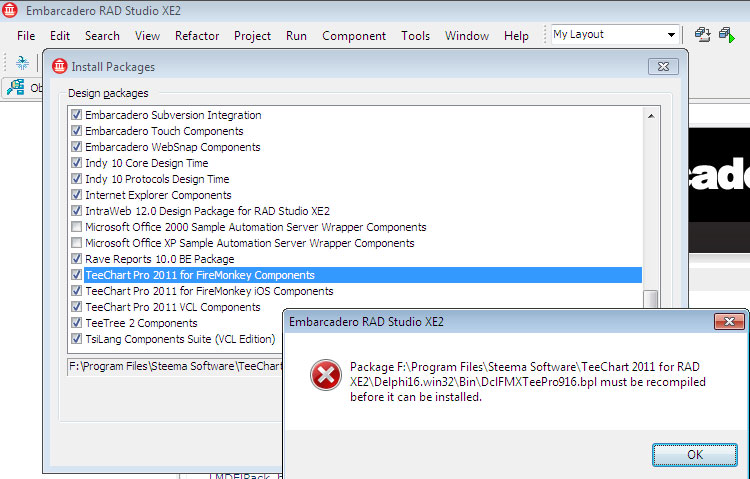Open the File menu
750x479 pixels.
point(26,36)
